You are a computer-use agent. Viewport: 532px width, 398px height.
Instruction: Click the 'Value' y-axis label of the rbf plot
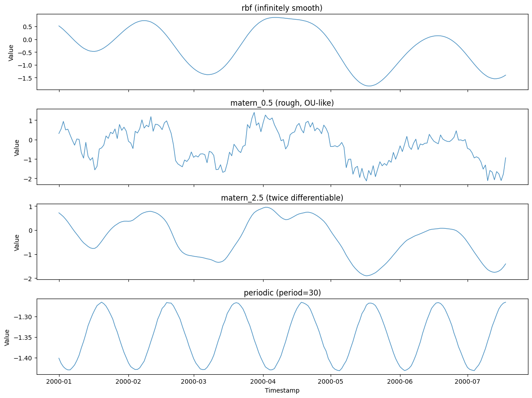click(11, 53)
